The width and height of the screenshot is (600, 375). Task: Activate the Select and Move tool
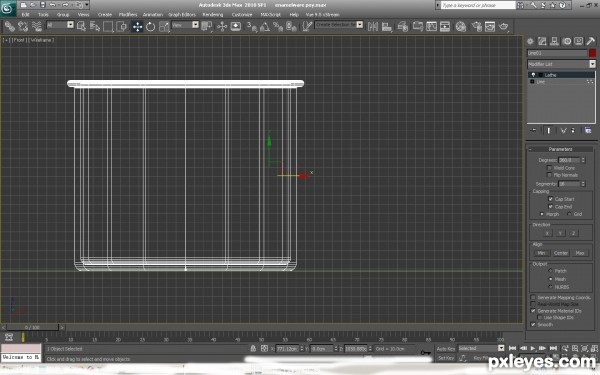137,26
